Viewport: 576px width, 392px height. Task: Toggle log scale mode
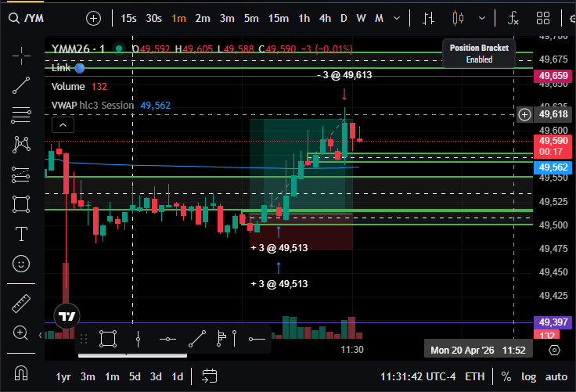pyautogui.click(x=528, y=376)
